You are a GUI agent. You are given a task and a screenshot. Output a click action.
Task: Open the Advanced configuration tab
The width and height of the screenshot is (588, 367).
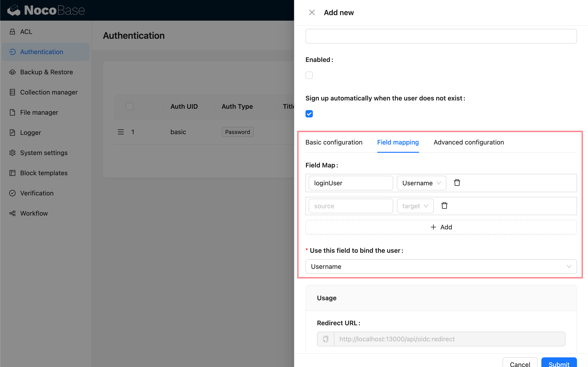[x=469, y=142]
